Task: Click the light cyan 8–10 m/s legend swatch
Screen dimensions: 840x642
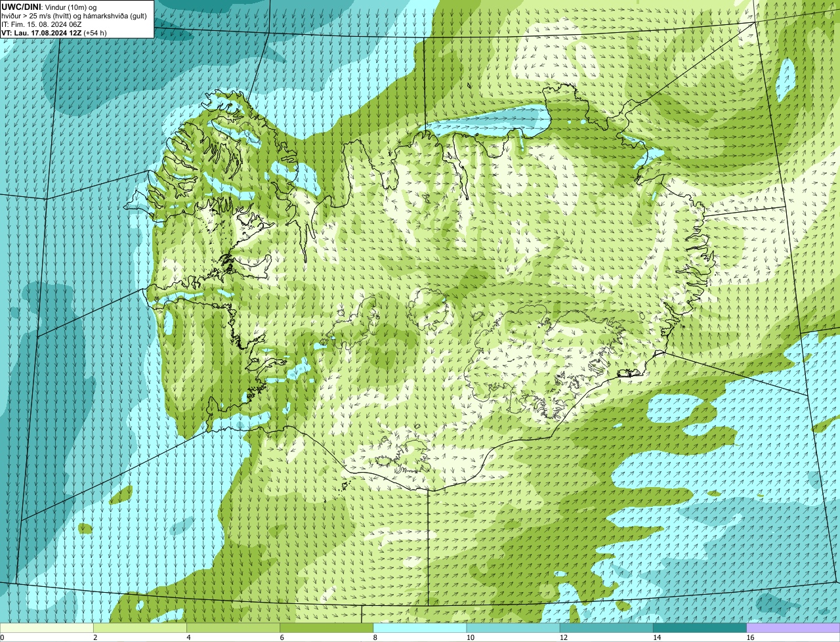Action: pyautogui.click(x=420, y=628)
